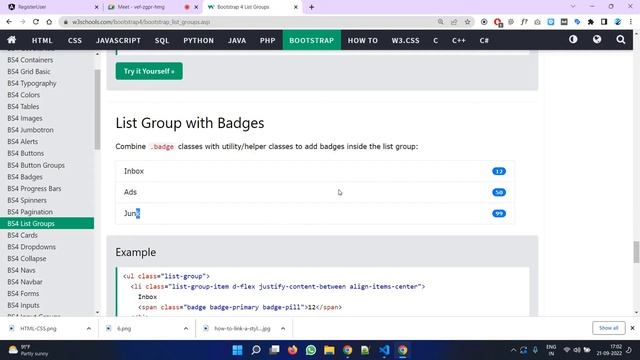Open Visual Studio Code from taskbar
This screenshot has width=640, height=360.
coord(384,350)
